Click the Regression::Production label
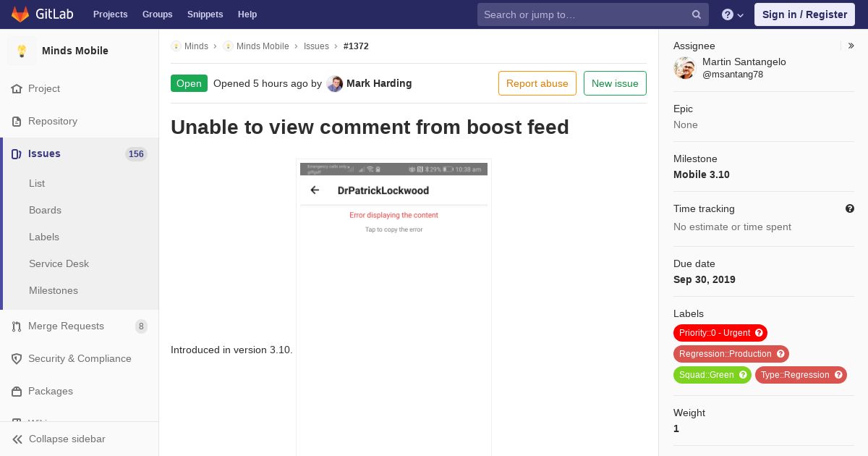This screenshot has width=868, height=456. click(x=731, y=354)
